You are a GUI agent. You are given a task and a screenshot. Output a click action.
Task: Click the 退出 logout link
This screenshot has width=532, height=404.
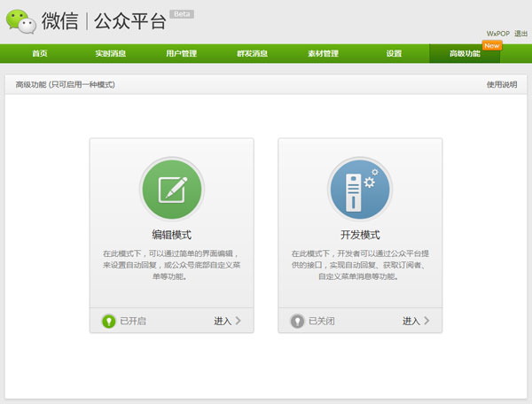pyautogui.click(x=520, y=34)
